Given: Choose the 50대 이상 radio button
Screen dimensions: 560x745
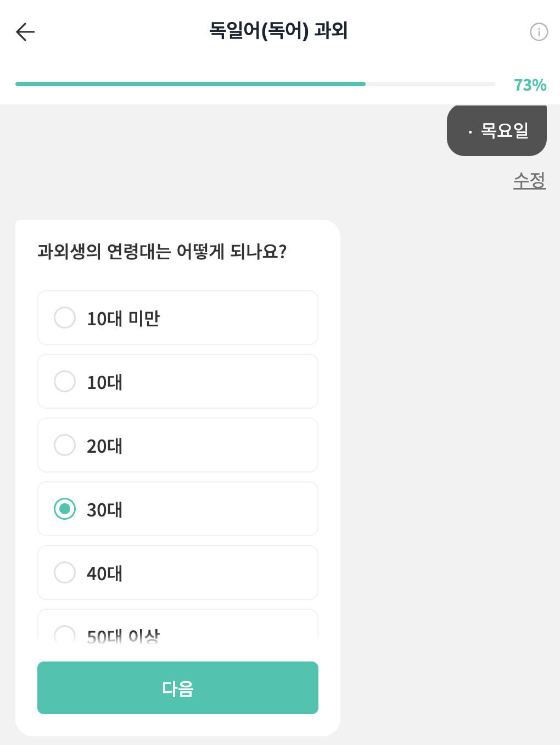Looking at the screenshot, I should click(65, 635).
